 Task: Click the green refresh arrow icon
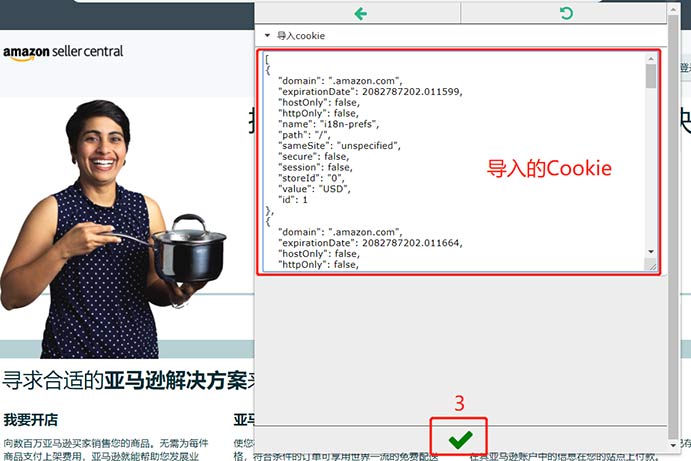tap(566, 13)
